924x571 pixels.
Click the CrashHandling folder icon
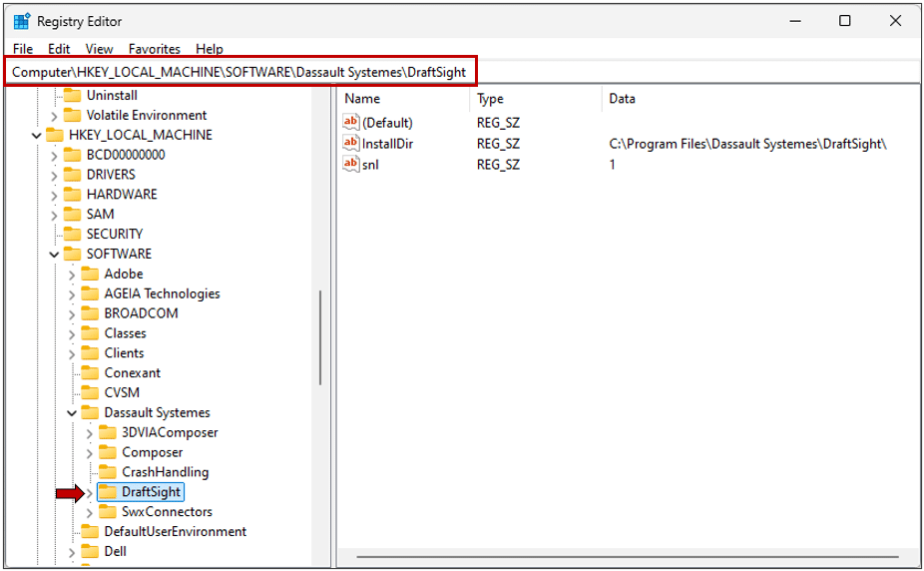pos(107,472)
